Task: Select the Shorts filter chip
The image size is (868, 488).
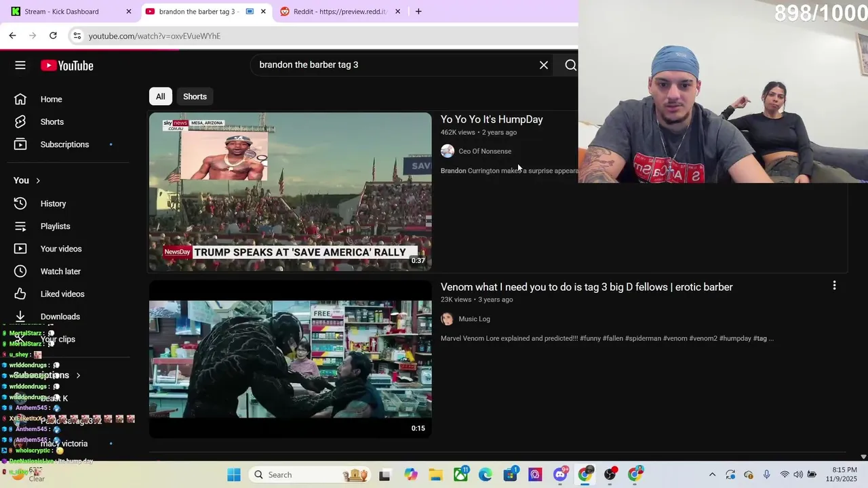Action: tap(195, 96)
